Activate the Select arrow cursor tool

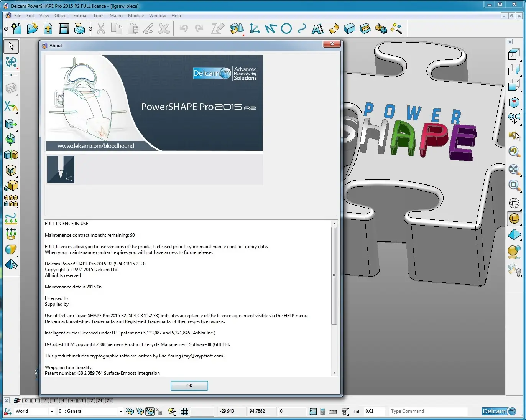point(11,46)
